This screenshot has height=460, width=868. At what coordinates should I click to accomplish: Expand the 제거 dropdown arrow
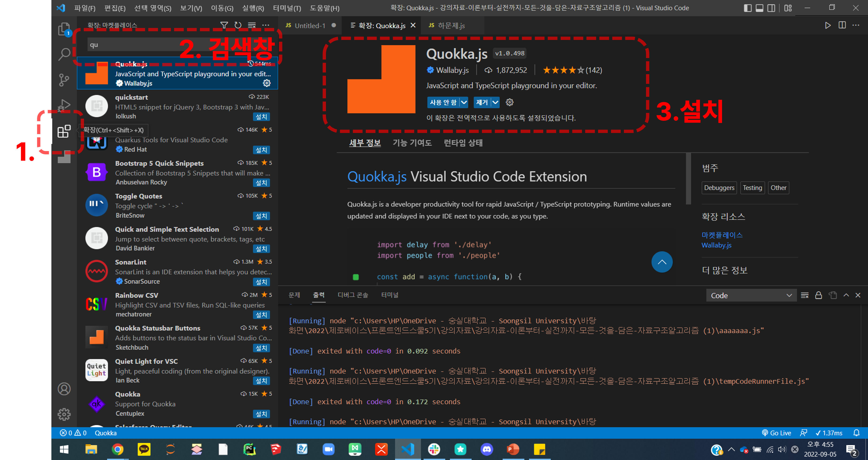[x=495, y=102]
